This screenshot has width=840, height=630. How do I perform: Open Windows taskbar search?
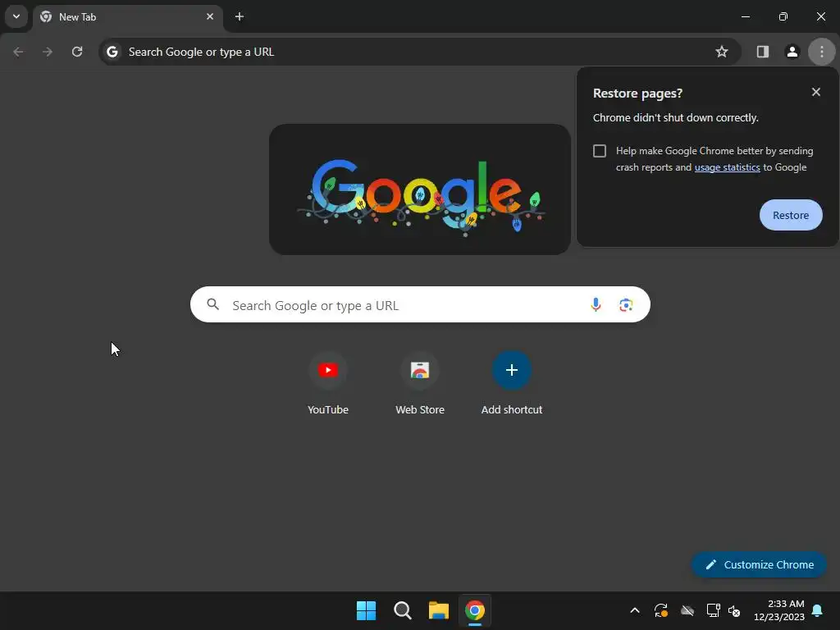coord(402,610)
